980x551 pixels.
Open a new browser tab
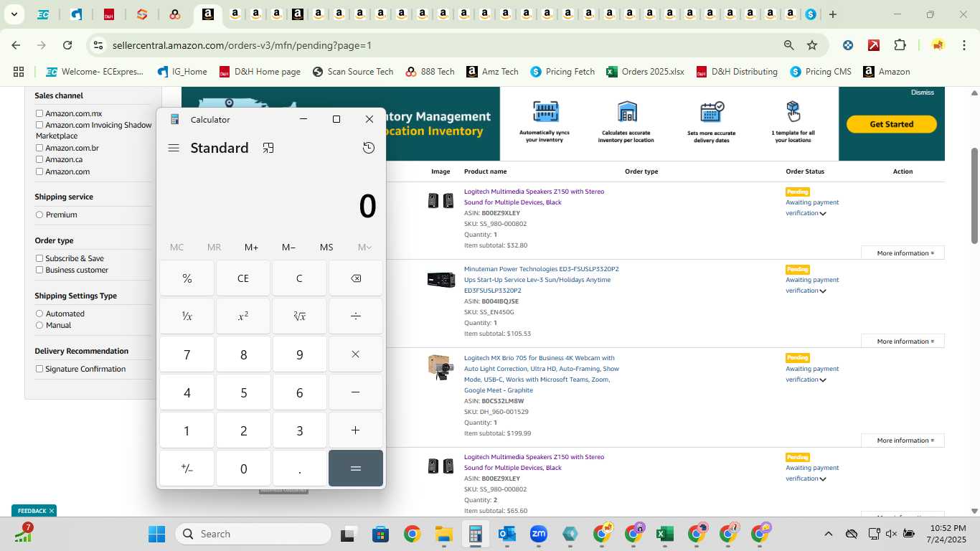[832, 14]
